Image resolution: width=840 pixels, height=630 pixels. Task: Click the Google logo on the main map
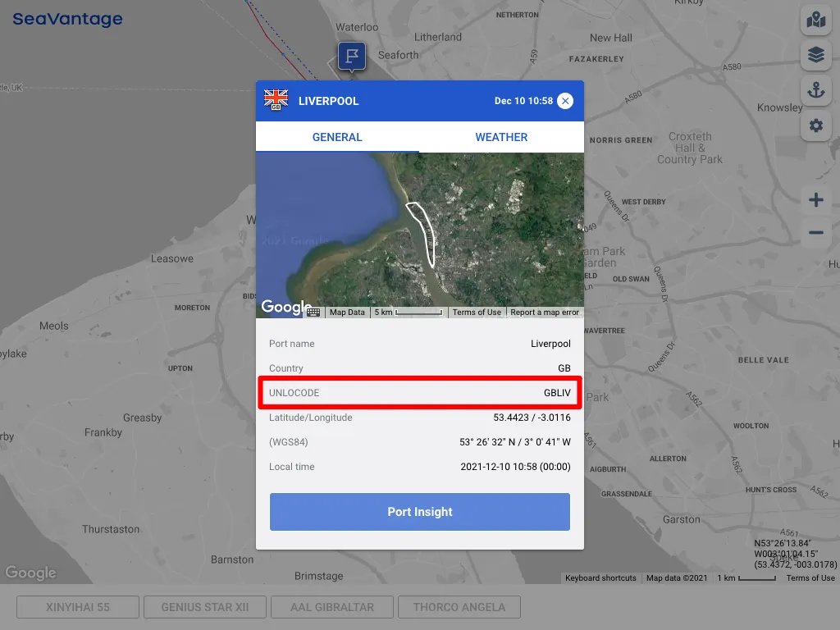point(30,573)
